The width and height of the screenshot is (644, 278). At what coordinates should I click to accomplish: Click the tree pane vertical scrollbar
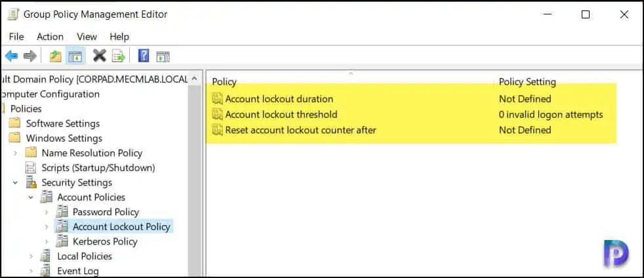195,181
